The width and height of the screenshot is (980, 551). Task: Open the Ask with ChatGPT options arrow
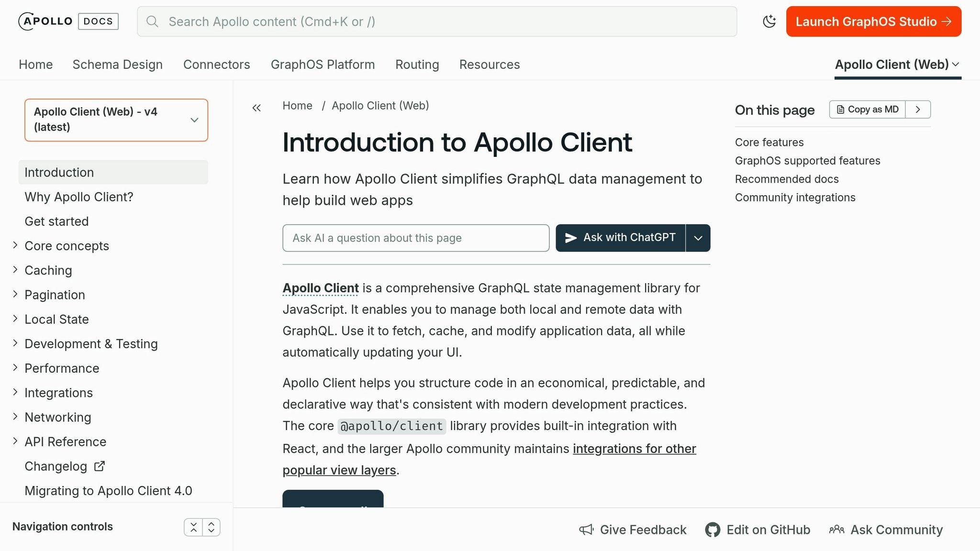pyautogui.click(x=698, y=238)
